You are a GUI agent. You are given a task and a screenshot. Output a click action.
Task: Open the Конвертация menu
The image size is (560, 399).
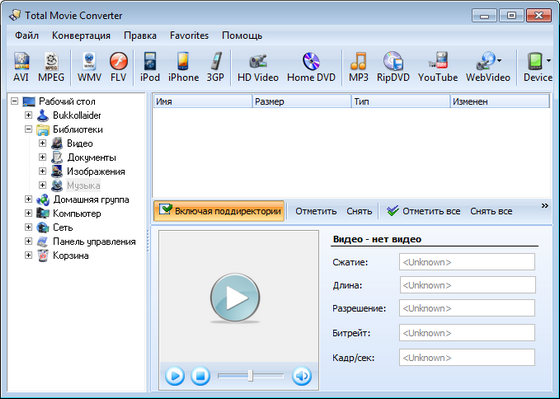pos(81,36)
